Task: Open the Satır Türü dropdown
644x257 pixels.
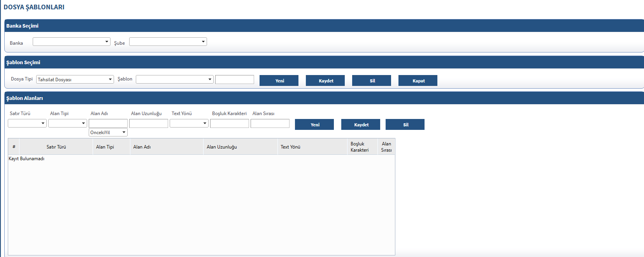Action: click(27, 123)
